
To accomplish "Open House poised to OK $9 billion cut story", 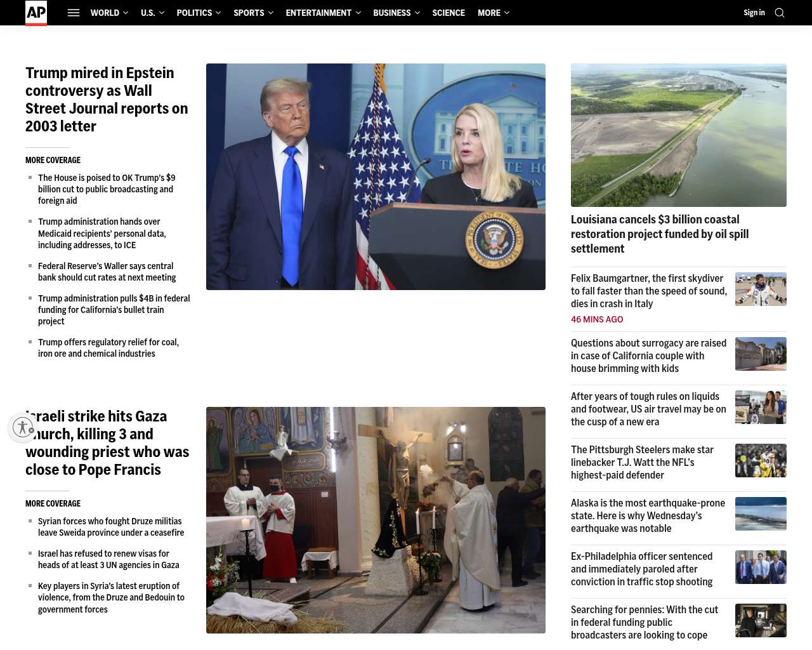I will pos(107,189).
